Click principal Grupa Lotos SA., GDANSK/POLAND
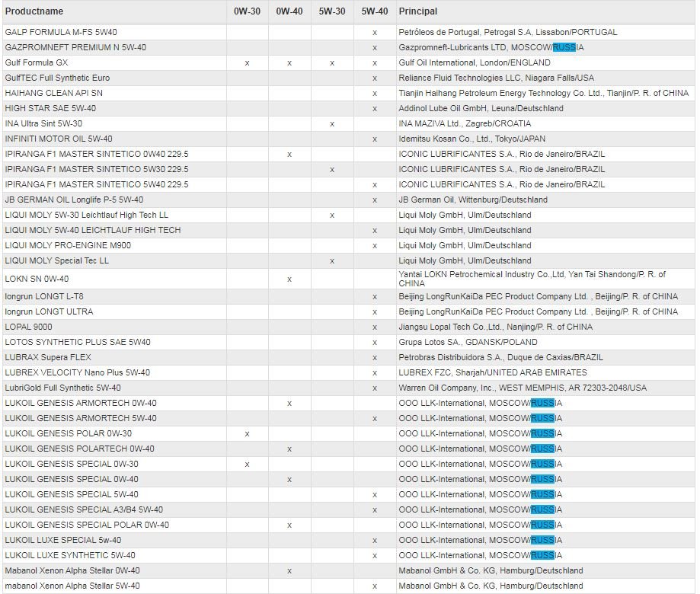This screenshot has height=594, width=700. pos(468,342)
